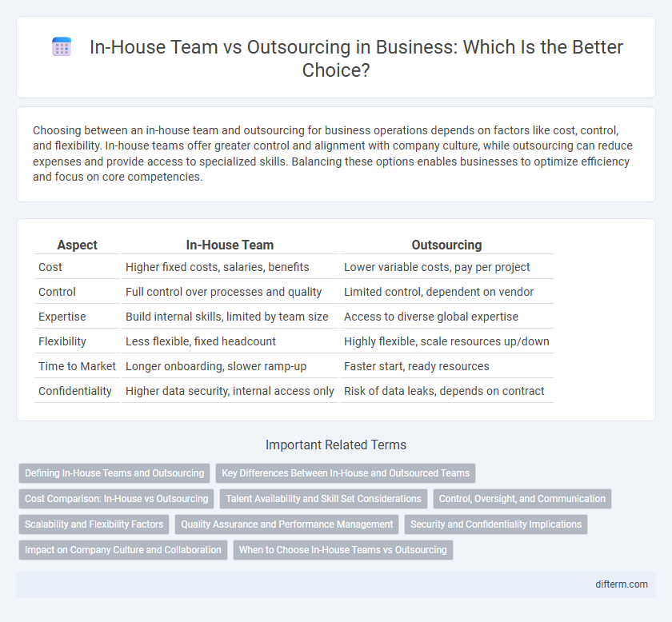Click 'Quality Assurance and Performance Management' tag
672x622 pixels.
pos(286,524)
